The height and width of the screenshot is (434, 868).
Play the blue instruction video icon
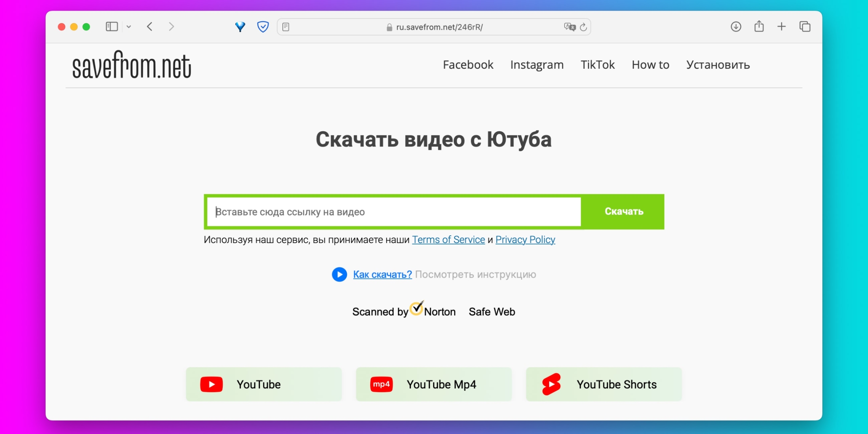(x=339, y=274)
